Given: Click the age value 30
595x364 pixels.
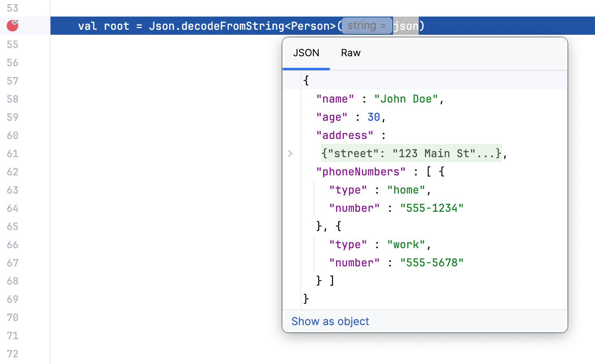Looking at the screenshot, I should [x=374, y=117].
